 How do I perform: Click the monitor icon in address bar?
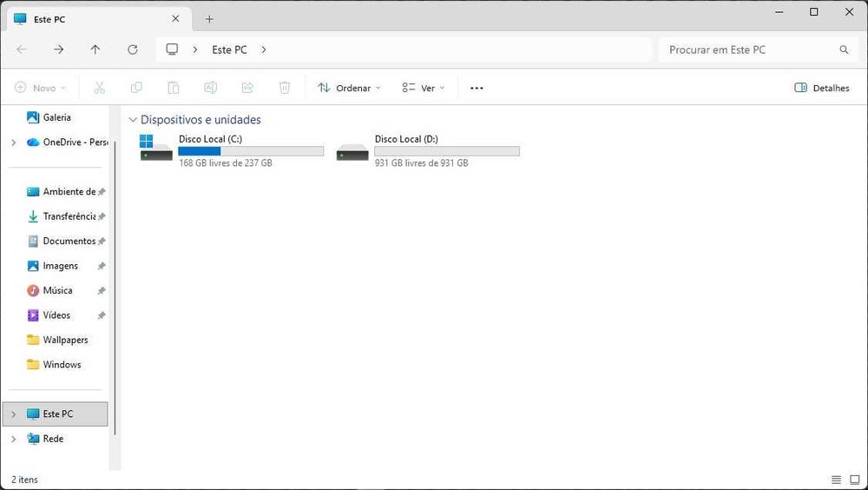coord(172,50)
